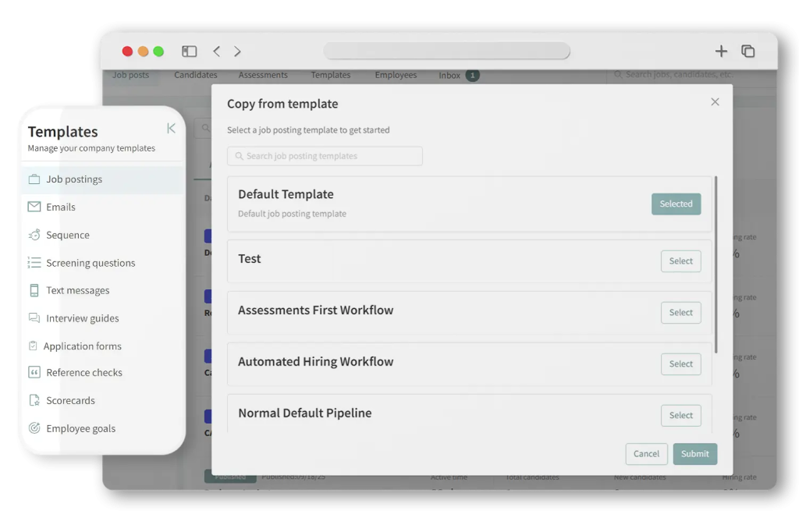Click the briefcase icon beside Job postings
The image size is (799, 532).
[x=34, y=179]
